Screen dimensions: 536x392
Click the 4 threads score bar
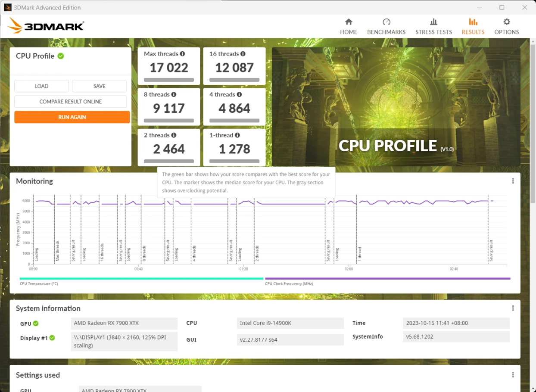pyautogui.click(x=234, y=121)
